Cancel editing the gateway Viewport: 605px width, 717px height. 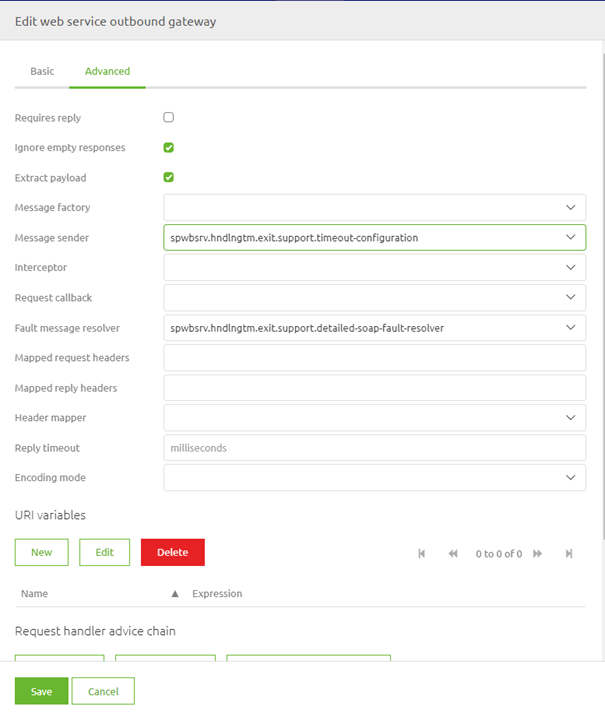pos(103,691)
